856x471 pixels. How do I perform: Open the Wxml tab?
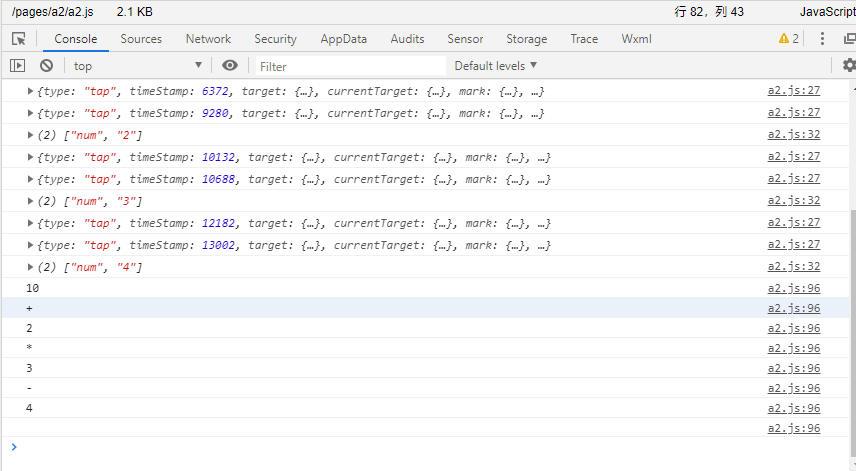coord(637,39)
